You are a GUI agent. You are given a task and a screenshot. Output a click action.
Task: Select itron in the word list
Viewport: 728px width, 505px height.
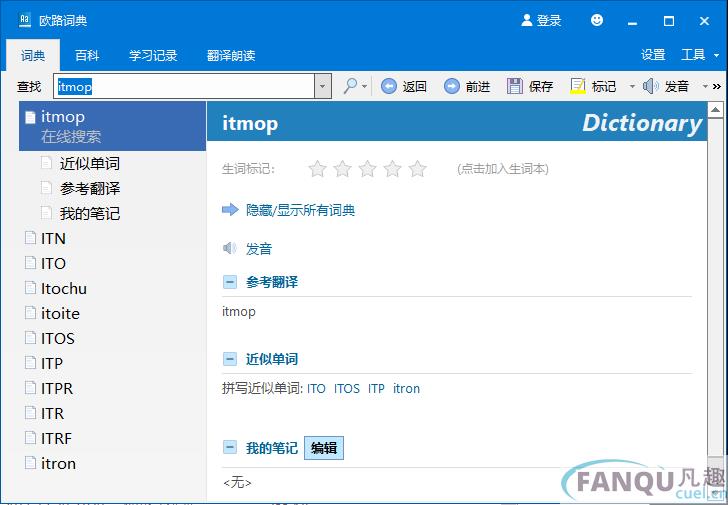[58, 464]
